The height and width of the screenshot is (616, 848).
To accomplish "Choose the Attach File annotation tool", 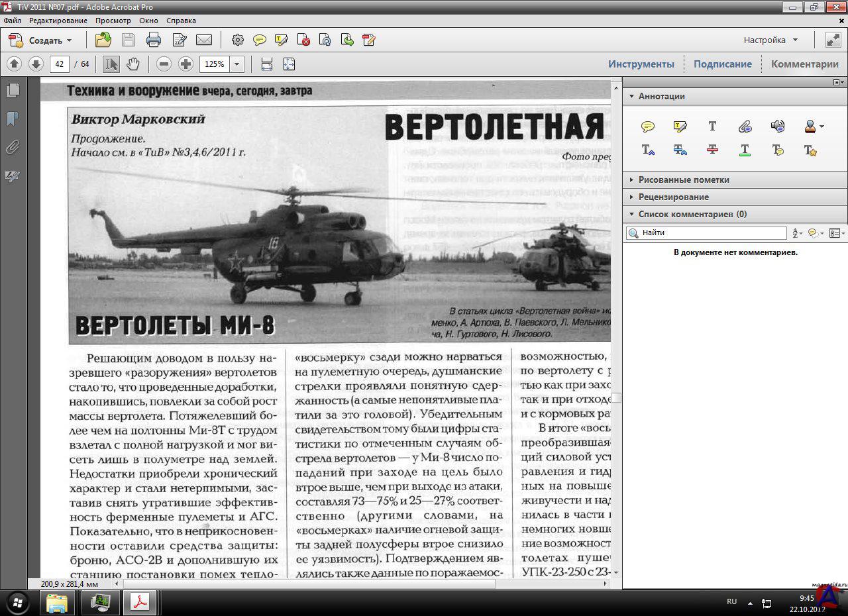I will 745,127.
